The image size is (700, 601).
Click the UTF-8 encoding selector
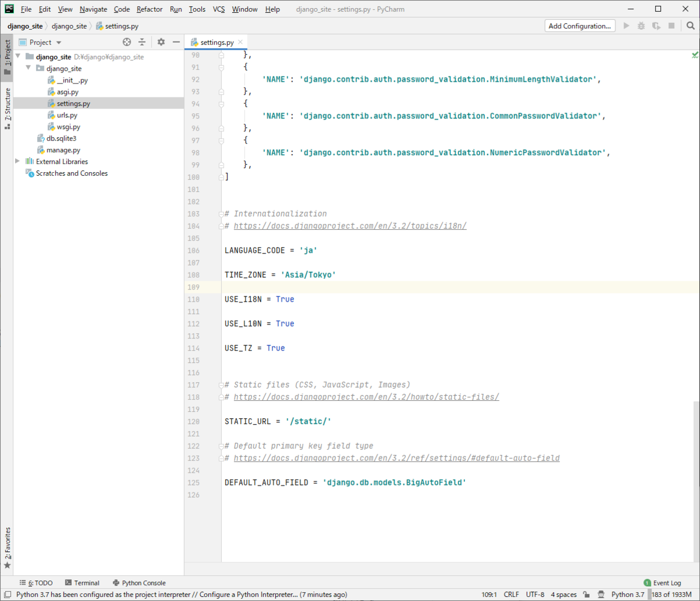(x=535, y=595)
